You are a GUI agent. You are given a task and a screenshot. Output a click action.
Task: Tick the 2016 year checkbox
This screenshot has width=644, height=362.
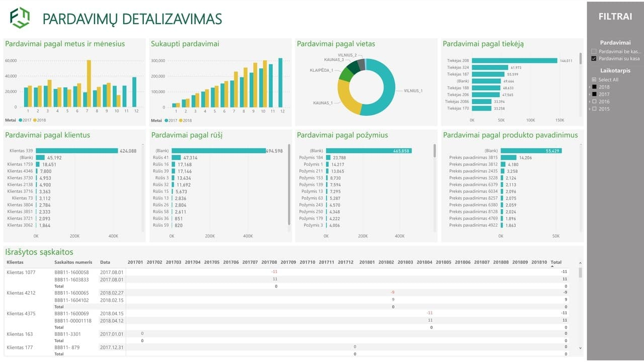pos(594,102)
